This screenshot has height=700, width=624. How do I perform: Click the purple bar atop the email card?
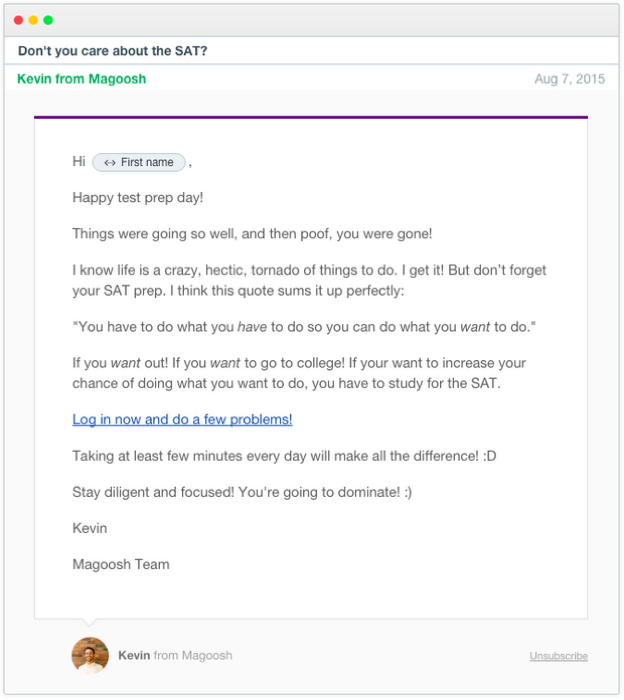pos(311,117)
